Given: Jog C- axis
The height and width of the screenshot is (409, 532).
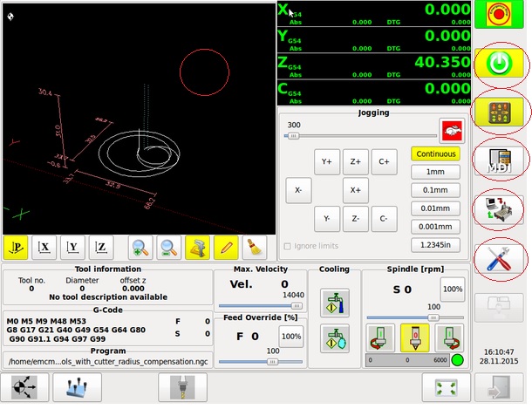Looking at the screenshot, I should click(384, 219).
